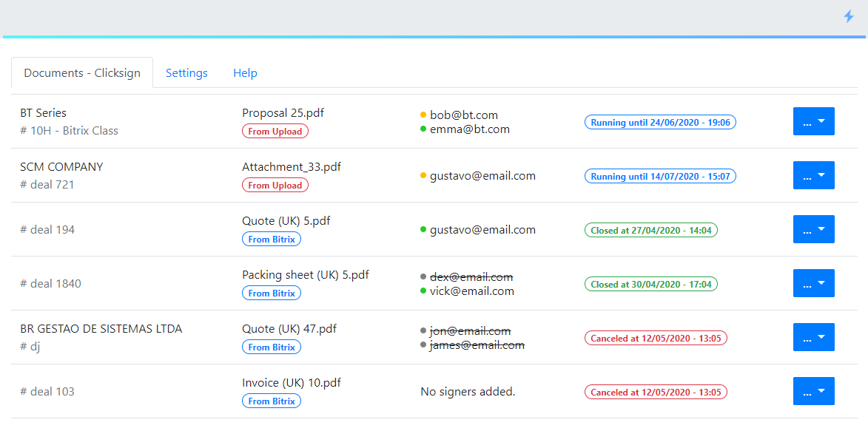868x431 pixels.
Task: Show actions menu for Quote (UK) 47.pdf
Action: pyautogui.click(x=813, y=337)
